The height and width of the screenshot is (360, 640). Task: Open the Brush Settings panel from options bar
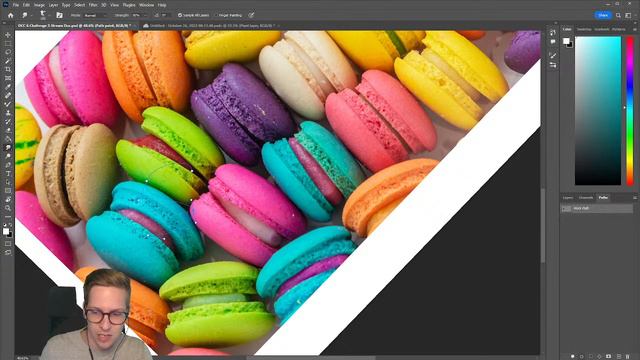60,15
